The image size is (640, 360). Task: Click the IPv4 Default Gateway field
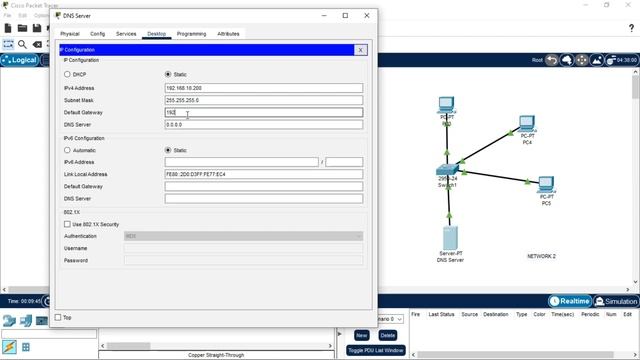(x=264, y=112)
